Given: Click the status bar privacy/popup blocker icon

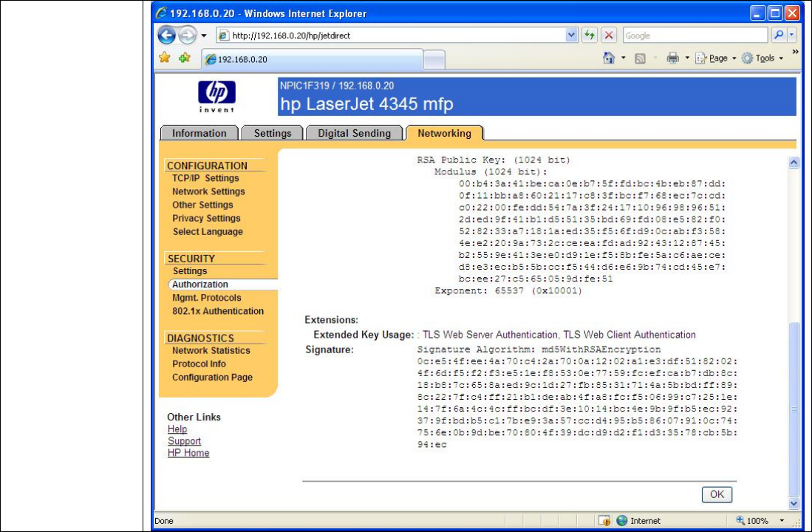Looking at the screenshot, I should (604, 521).
